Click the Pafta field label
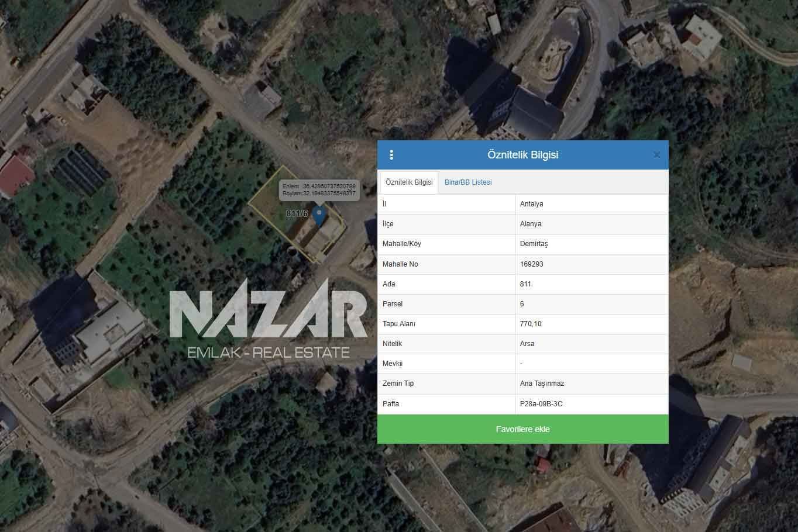The image size is (798, 532). [391, 404]
